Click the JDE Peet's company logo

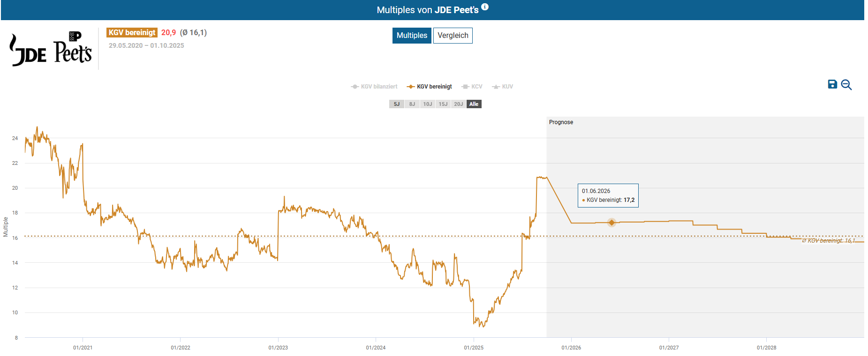pyautogui.click(x=51, y=49)
